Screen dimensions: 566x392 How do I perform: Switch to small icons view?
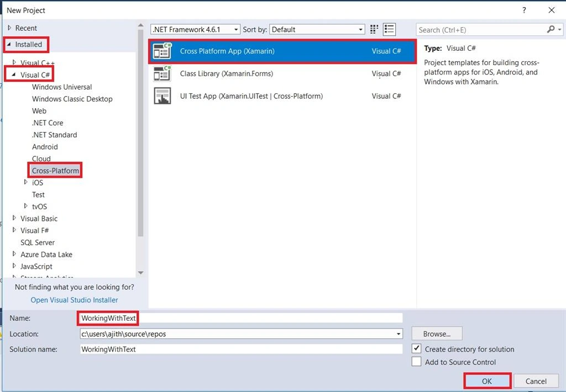tap(374, 29)
